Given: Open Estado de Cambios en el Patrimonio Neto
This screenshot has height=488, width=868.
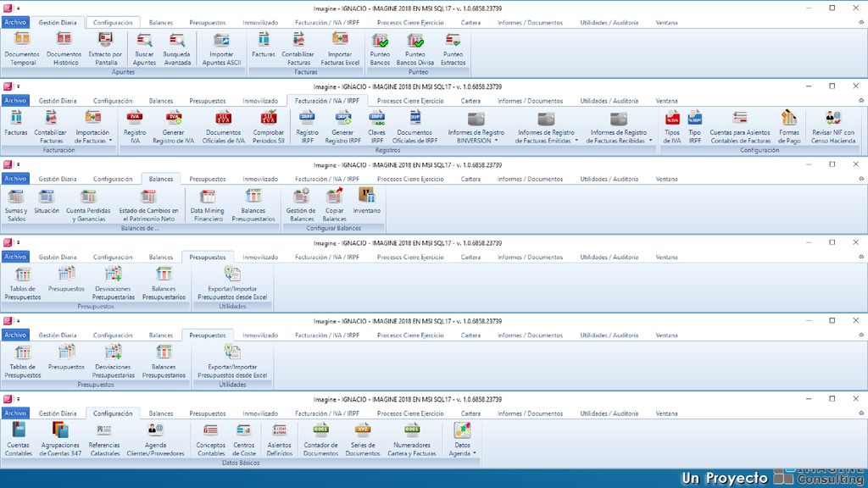Looking at the screenshot, I should [x=148, y=205].
